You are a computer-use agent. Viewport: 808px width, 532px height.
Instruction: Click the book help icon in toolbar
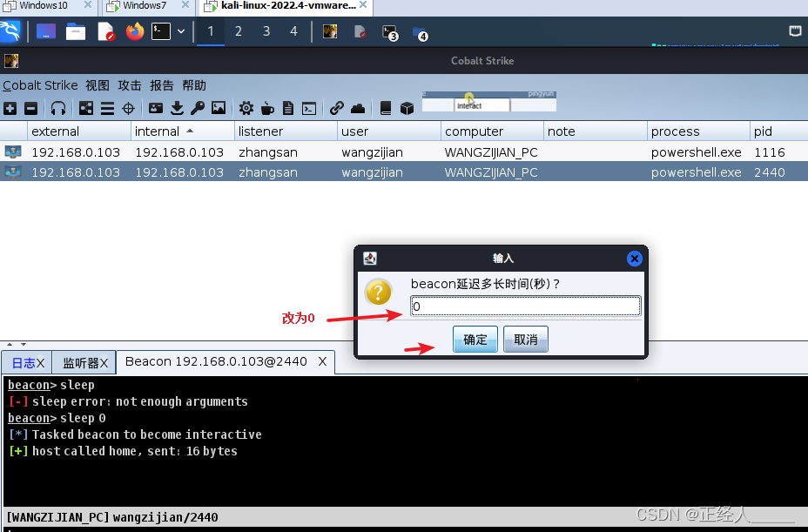click(x=386, y=108)
